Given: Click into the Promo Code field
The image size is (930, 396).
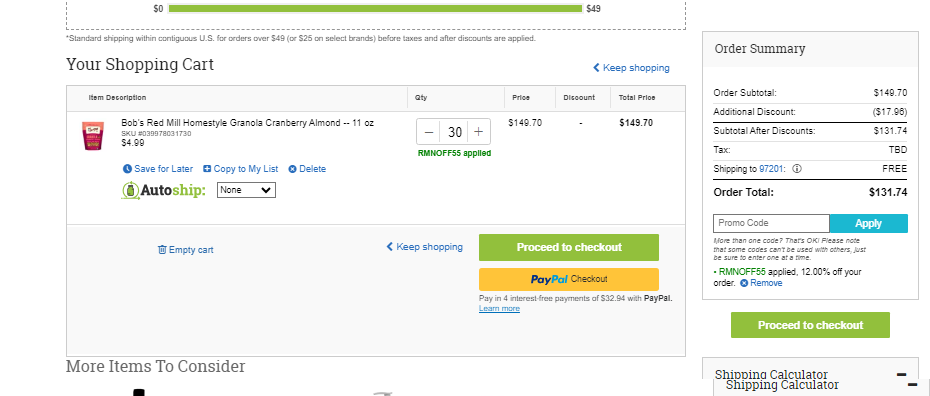Looking at the screenshot, I should tap(771, 223).
